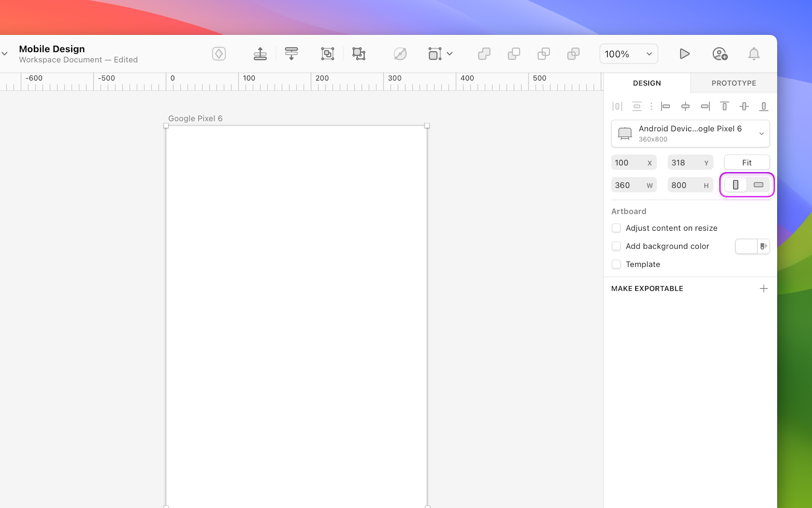The width and height of the screenshot is (812, 508).
Task: Click the Ungroup layers toolbar icon
Action: 359,54
